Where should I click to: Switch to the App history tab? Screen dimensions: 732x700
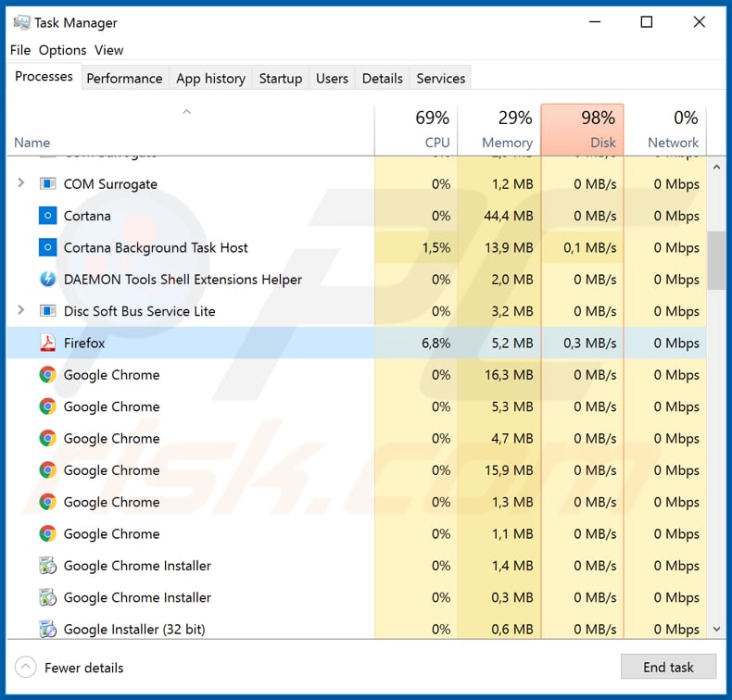[x=210, y=79]
